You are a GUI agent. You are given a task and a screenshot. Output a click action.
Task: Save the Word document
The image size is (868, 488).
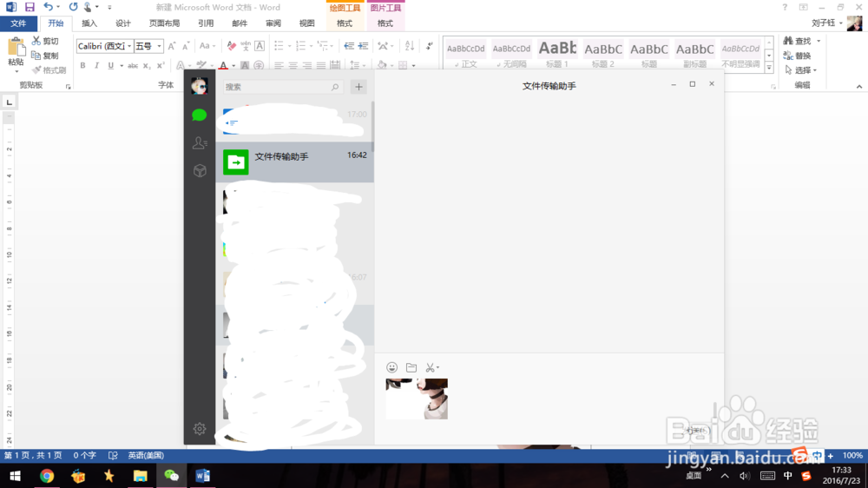[30, 7]
